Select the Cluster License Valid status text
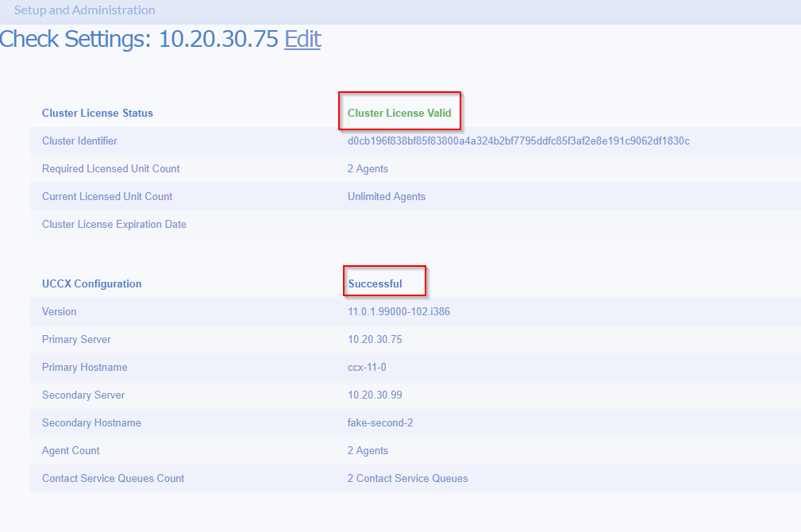Image resolution: width=801 pixels, height=532 pixels. click(399, 113)
